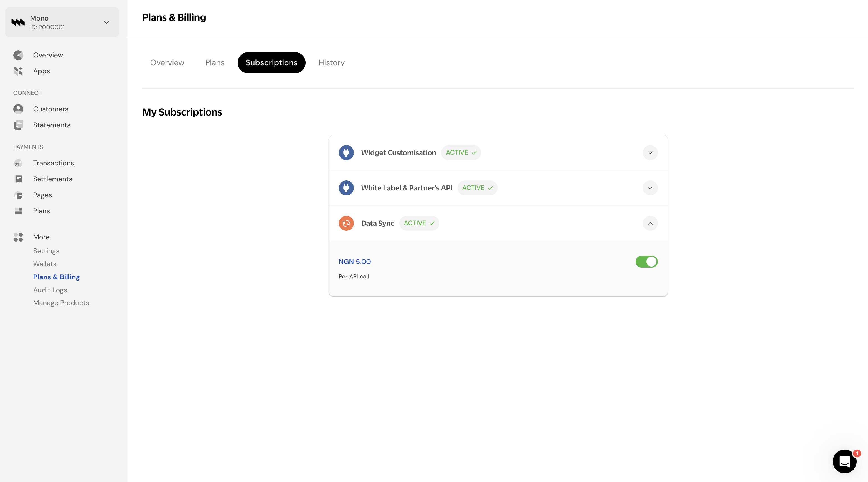The image size is (868, 482).
Task: Click the Pages sidebar icon
Action: click(18, 195)
